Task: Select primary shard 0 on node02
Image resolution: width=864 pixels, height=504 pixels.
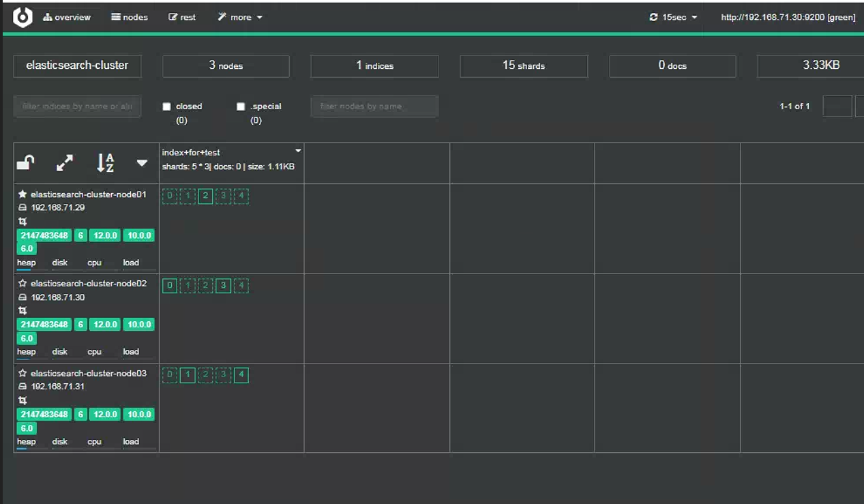Action: (x=170, y=285)
